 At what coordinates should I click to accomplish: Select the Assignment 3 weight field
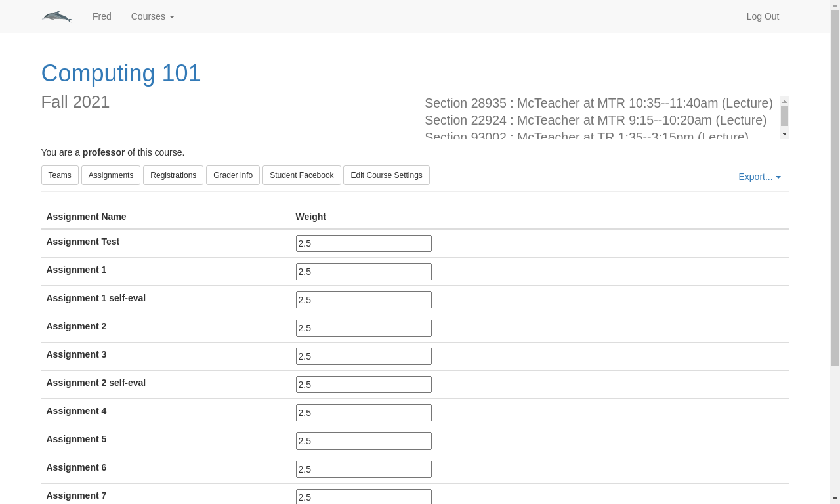(x=364, y=356)
